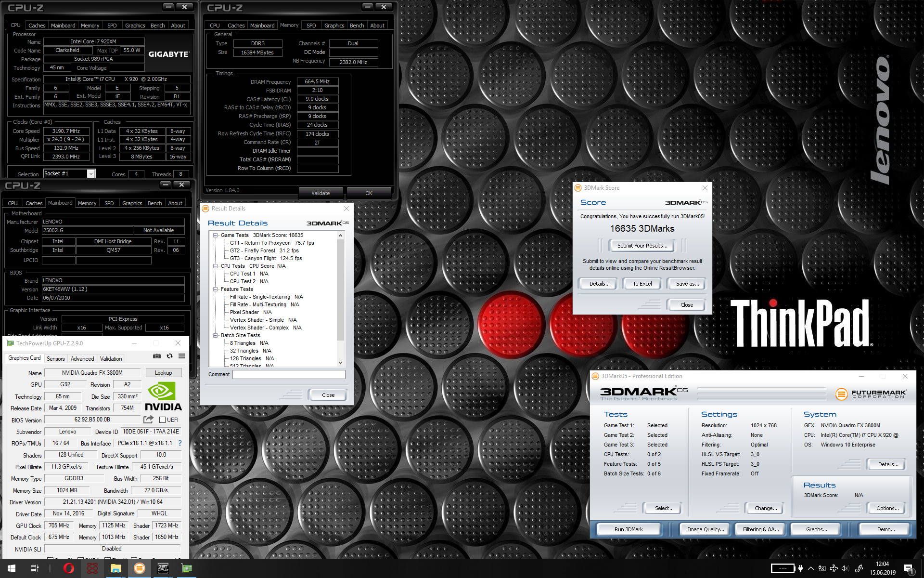Open the SPD tab in the Memory CPU-Z window

pos(311,26)
